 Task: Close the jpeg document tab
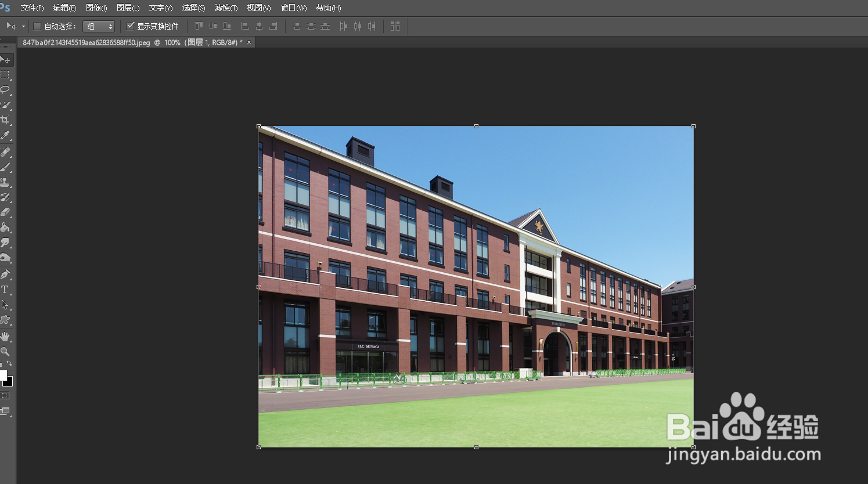point(249,42)
